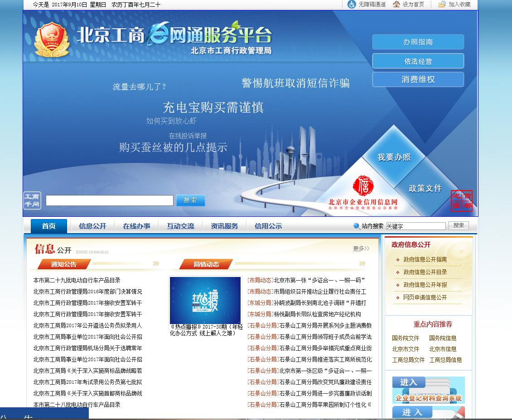The image size is (512, 420).
Task: Open the 信用公示 navigation tab
Action: [267, 226]
